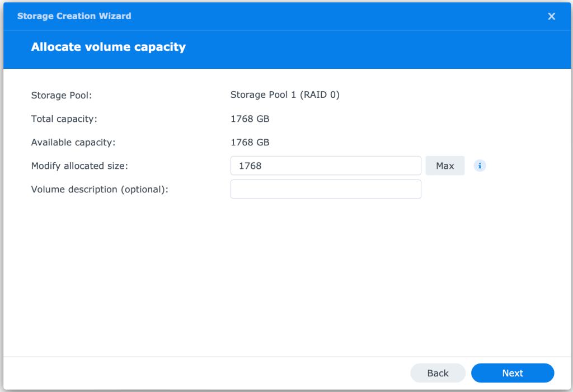Click the Allocate volume capacity heading
573x392 pixels.
[x=108, y=47]
